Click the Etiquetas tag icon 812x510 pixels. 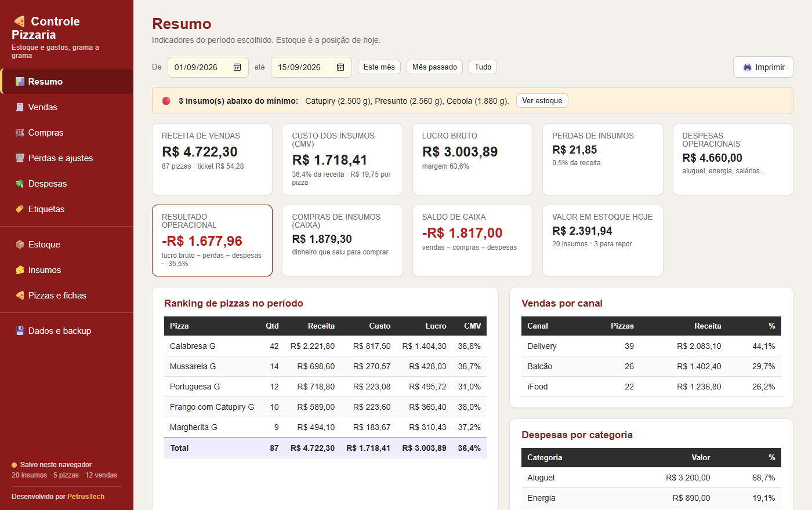[x=20, y=209]
